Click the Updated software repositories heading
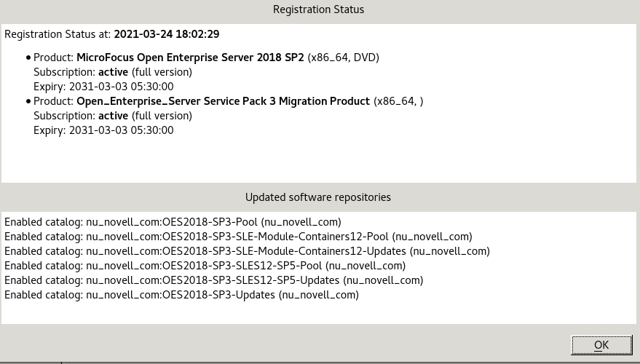Image resolution: width=640 pixels, height=364 pixels. pyautogui.click(x=318, y=197)
